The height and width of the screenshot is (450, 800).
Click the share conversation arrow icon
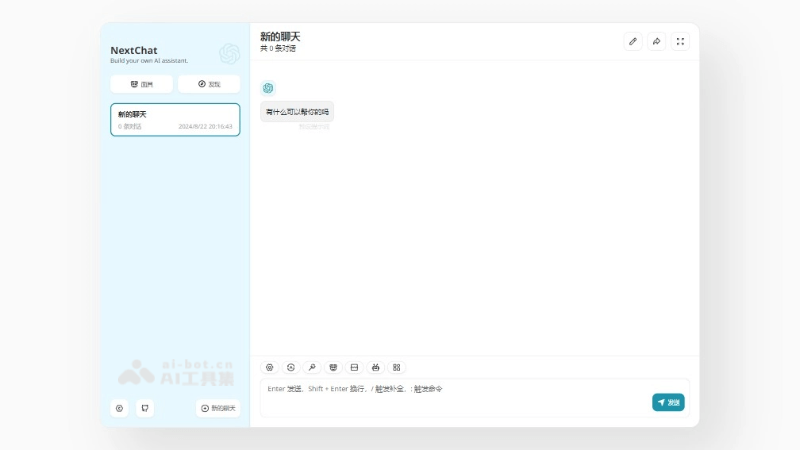[x=657, y=41]
